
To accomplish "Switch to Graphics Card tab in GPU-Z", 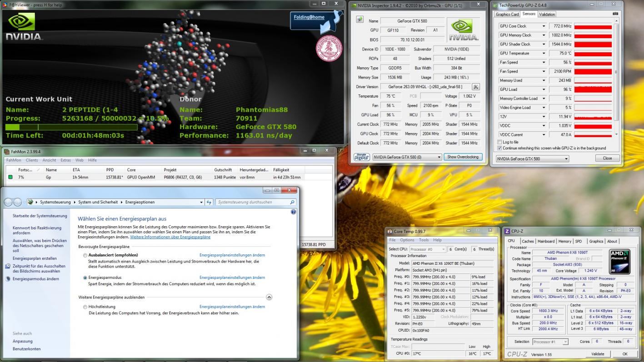I will pyautogui.click(x=507, y=14).
